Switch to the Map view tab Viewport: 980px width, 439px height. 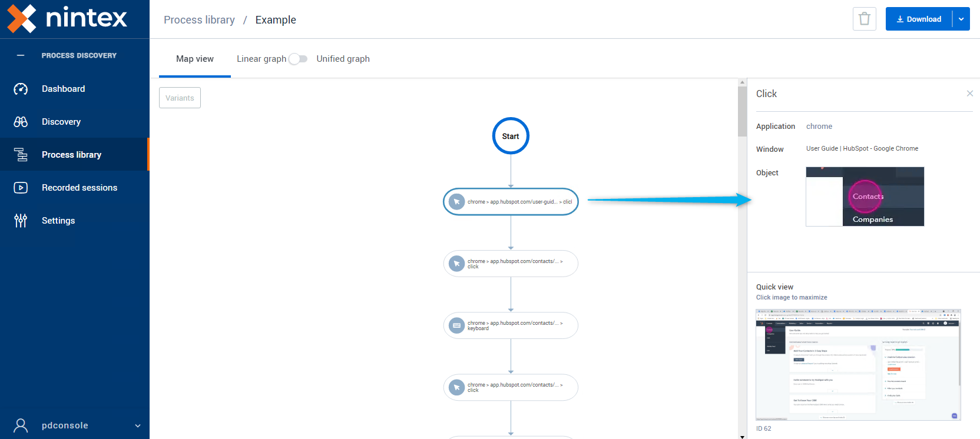195,59
